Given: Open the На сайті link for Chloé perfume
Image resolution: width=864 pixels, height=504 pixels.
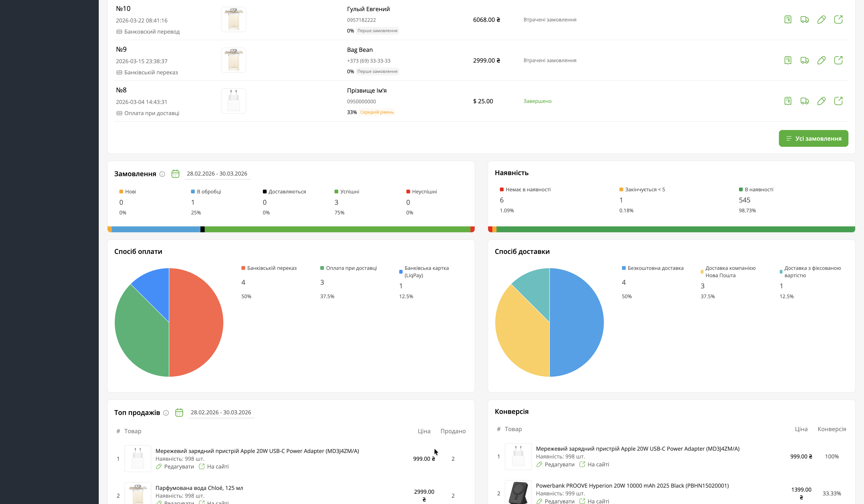Looking at the screenshot, I should (216, 502).
